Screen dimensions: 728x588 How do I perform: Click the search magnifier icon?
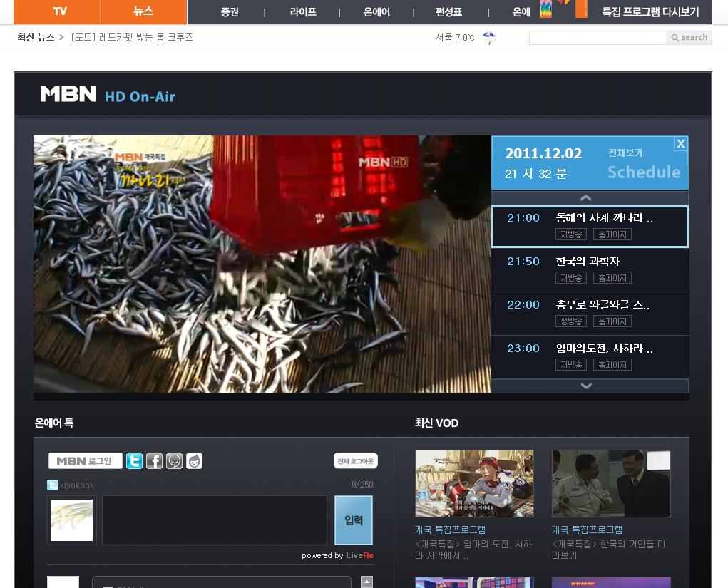(675, 38)
